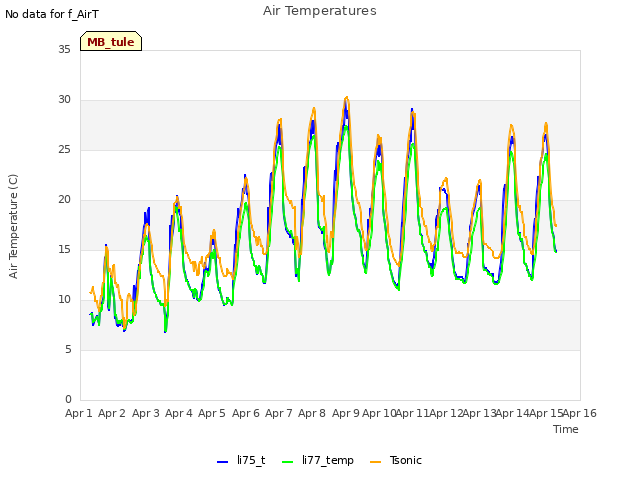
Task: Click the Apr 13 x-axis label
Action: click(x=479, y=413)
